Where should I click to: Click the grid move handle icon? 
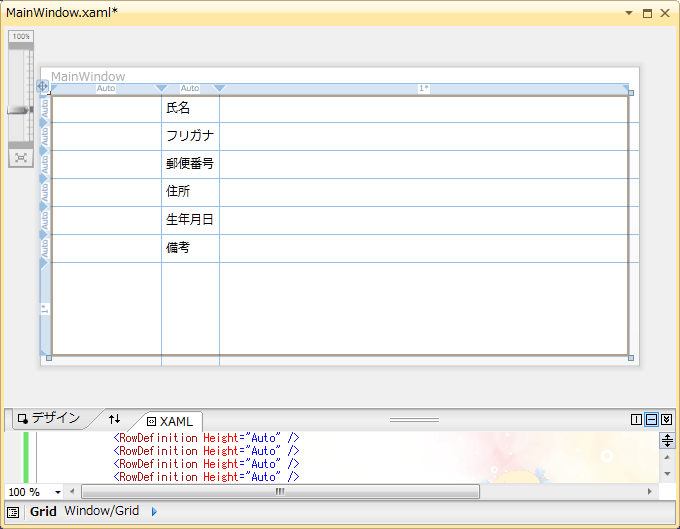click(42, 86)
